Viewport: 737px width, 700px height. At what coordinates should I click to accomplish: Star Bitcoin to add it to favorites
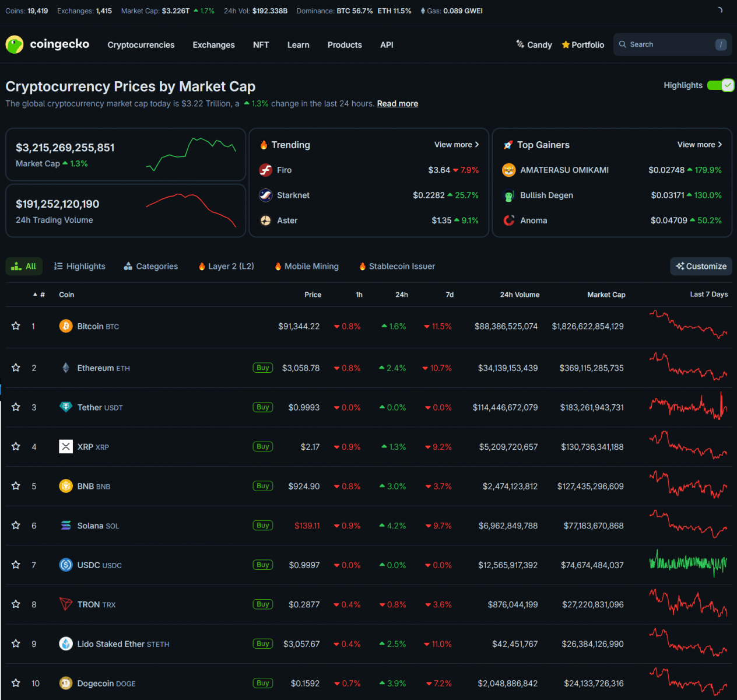15,326
